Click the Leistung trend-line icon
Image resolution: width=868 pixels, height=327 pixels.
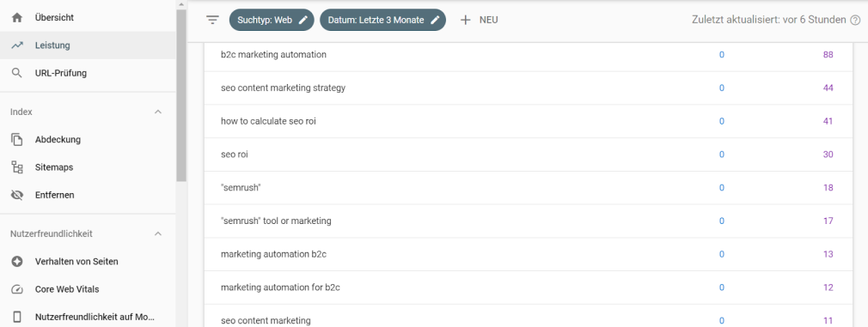(17, 45)
